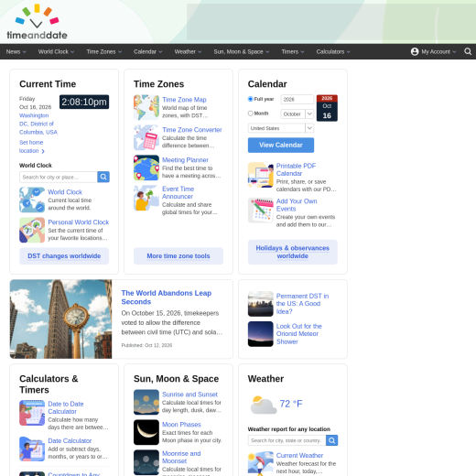The height and width of the screenshot is (476, 476).
Task: Open Set home location link
Action: pos(31,146)
